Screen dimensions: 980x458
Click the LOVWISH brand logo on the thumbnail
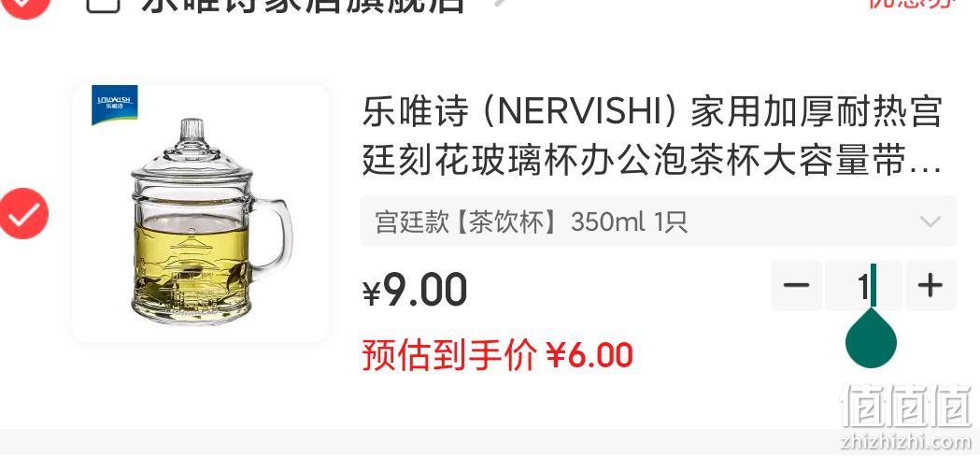click(x=115, y=104)
